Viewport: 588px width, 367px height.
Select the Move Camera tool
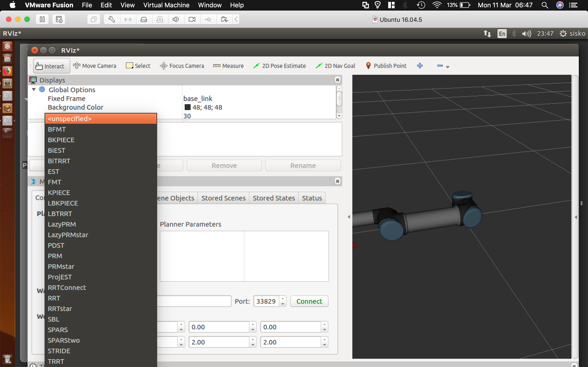94,66
